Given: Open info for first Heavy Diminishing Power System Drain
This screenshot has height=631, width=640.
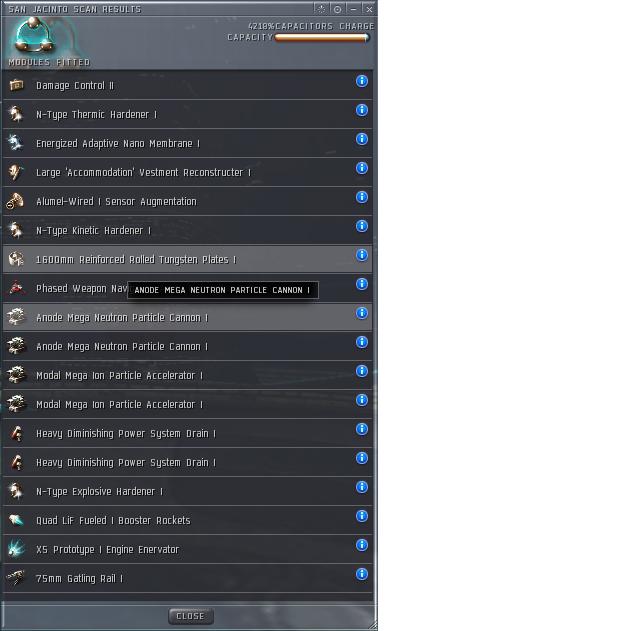Looking at the screenshot, I should coord(362,429).
